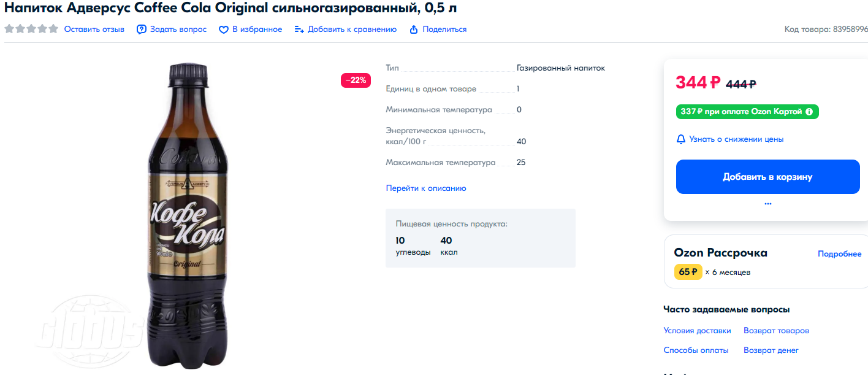The height and width of the screenshot is (375, 868).
Task: Follow 'Перейти к описанию' link
Action: pos(426,188)
